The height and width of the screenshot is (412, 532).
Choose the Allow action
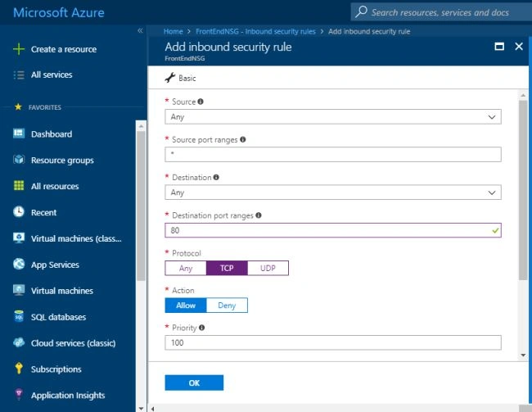186,305
